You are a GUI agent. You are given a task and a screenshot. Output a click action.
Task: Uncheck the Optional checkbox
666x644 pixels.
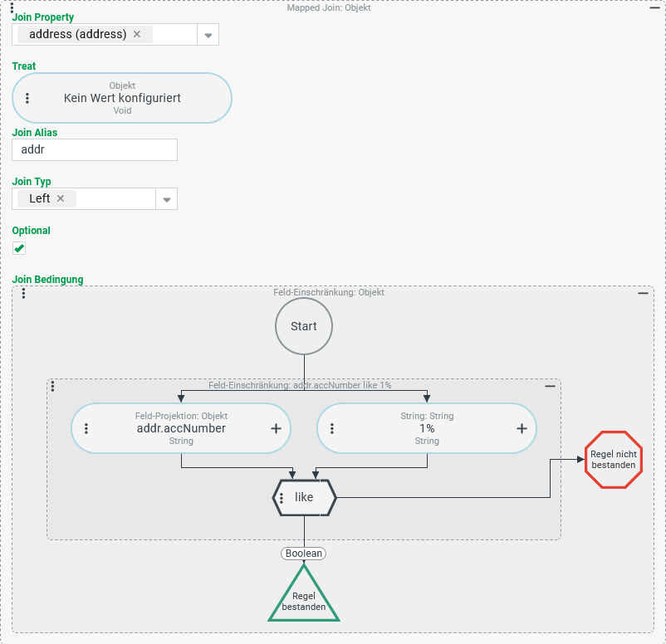click(19, 248)
